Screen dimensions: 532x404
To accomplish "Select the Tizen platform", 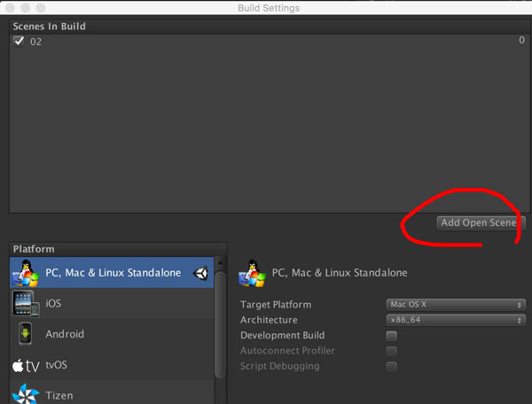I will click(x=112, y=393).
